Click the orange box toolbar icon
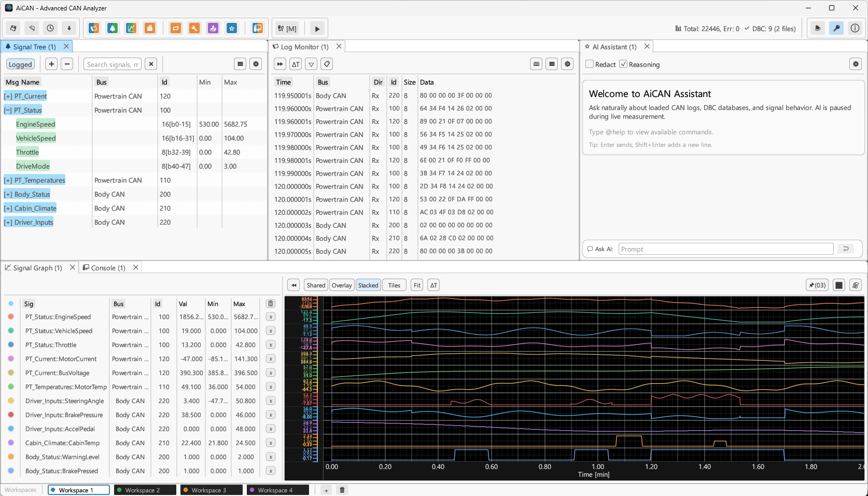 coord(150,28)
